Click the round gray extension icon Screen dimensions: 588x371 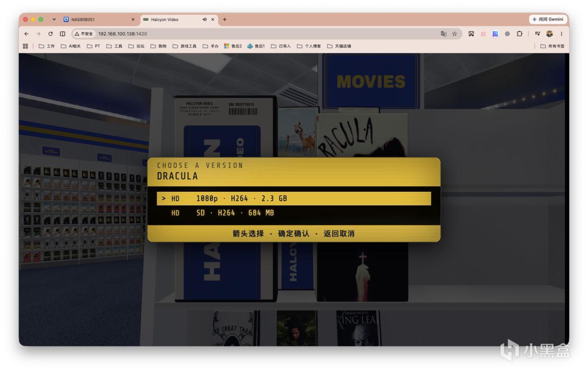tap(507, 34)
